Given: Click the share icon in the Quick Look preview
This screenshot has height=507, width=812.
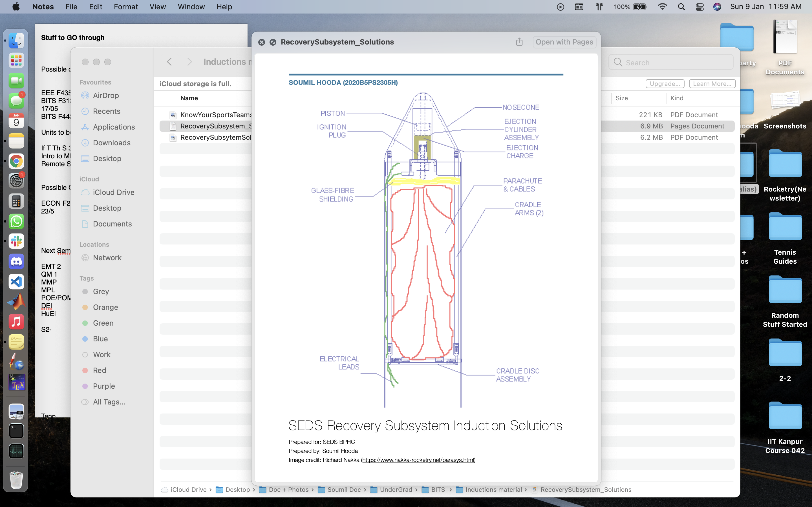Looking at the screenshot, I should tap(519, 42).
